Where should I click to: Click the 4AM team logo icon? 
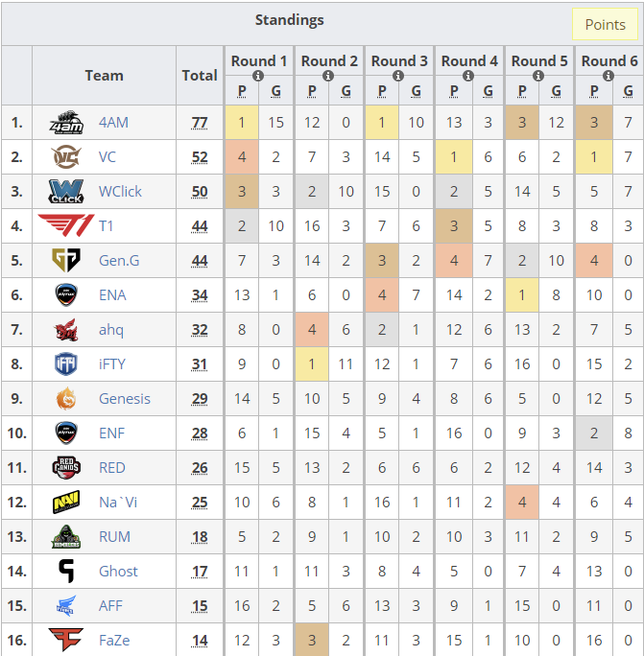(x=66, y=122)
